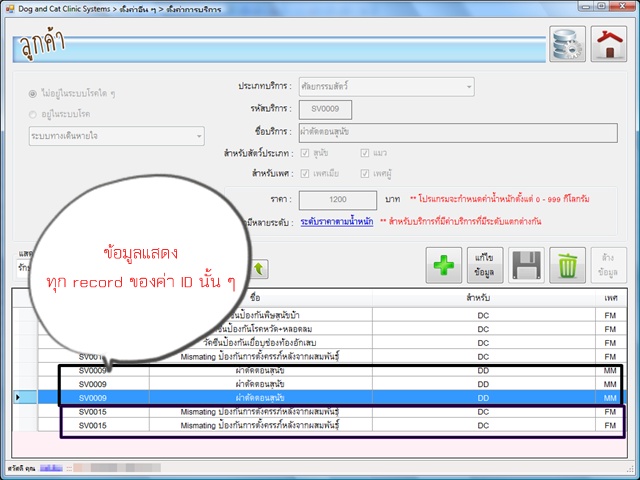This screenshot has height=480, width=640.
Task: Open the ระบบทางเดินหายใจ dropdown
Action: click(x=117, y=136)
